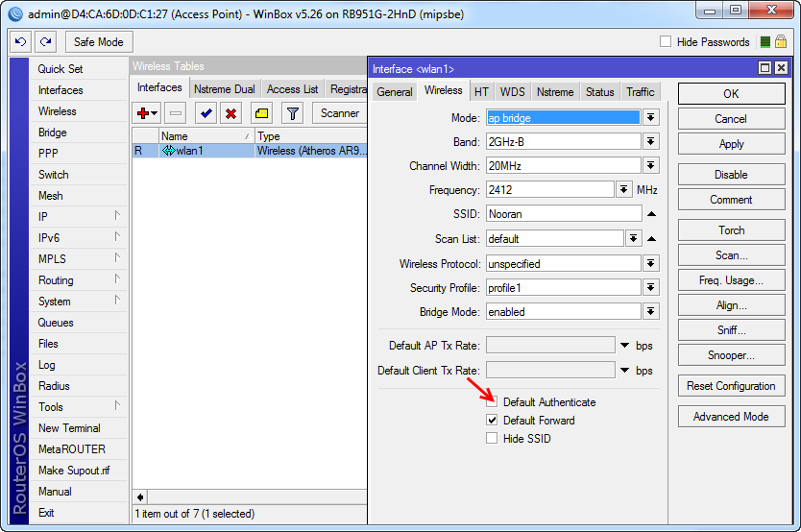Toggle the Hide Passwords checkbox
The image size is (801, 532).
[x=666, y=41]
